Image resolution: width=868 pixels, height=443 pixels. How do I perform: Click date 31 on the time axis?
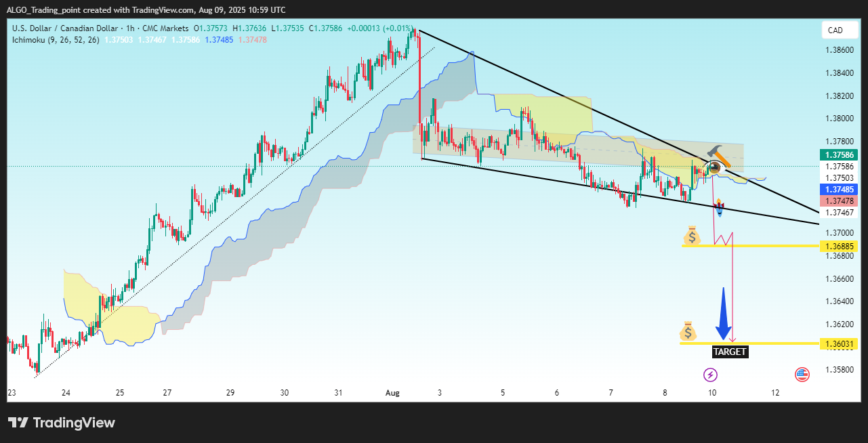tap(339, 393)
